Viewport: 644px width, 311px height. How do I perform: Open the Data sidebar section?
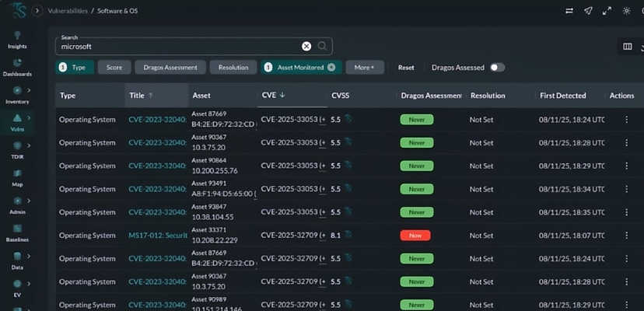tap(17, 261)
